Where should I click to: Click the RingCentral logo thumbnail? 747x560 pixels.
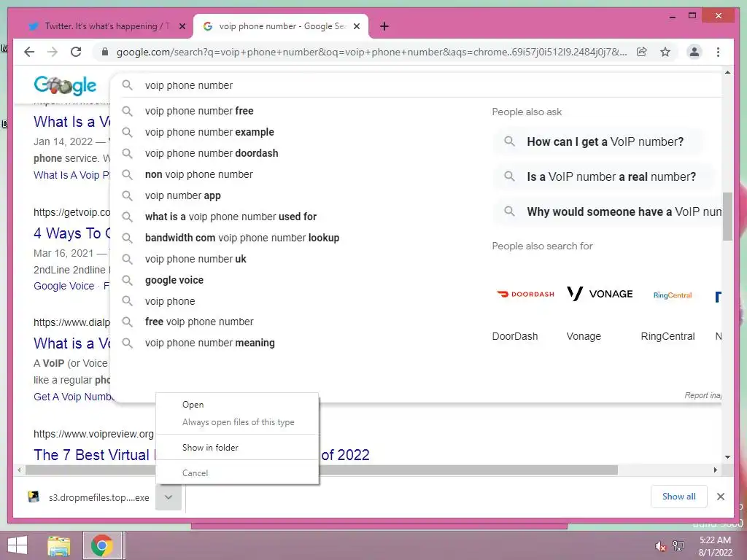pos(672,295)
